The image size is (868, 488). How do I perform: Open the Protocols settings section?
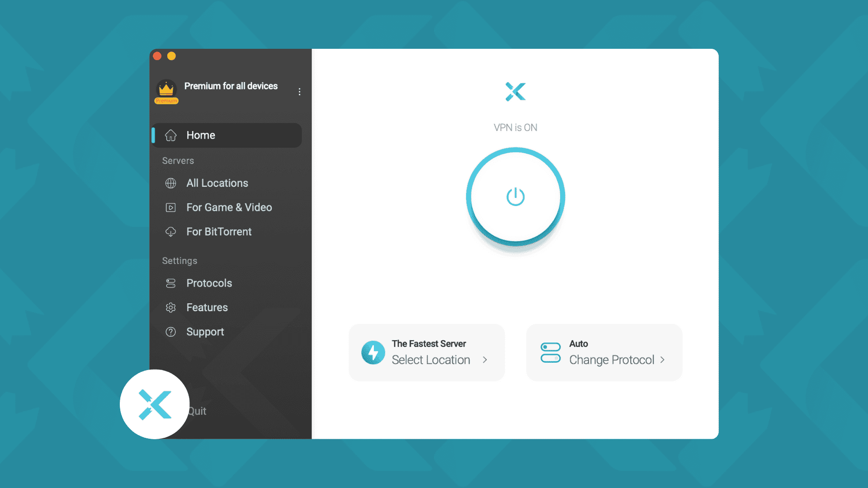pyautogui.click(x=209, y=283)
